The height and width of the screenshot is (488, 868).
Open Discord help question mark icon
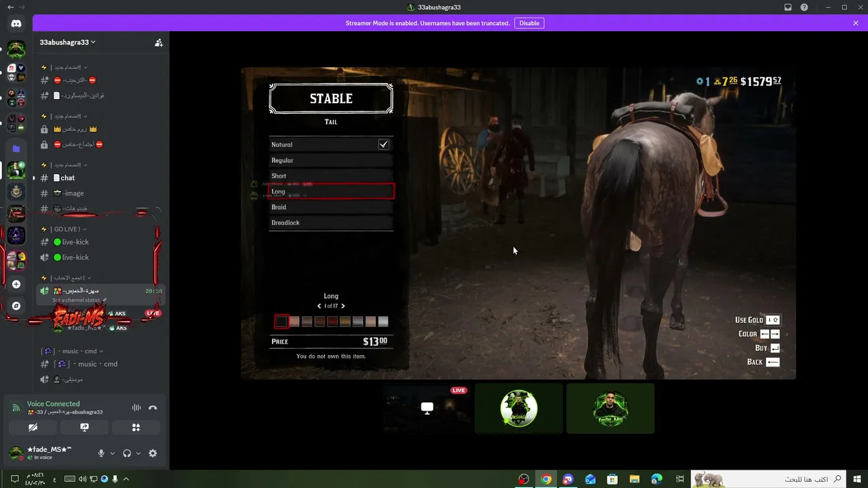click(804, 7)
